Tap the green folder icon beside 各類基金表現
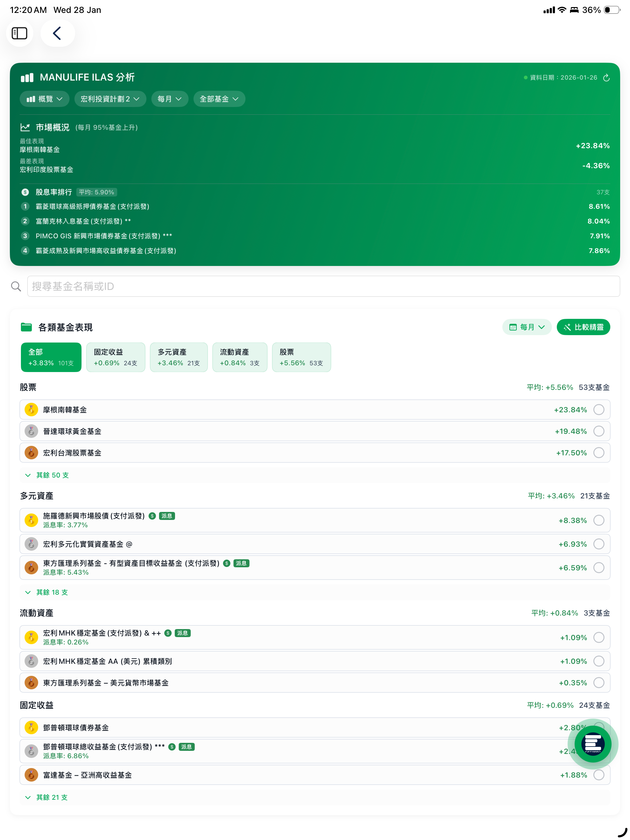Viewport: 630px width, 840px height. pyautogui.click(x=26, y=327)
